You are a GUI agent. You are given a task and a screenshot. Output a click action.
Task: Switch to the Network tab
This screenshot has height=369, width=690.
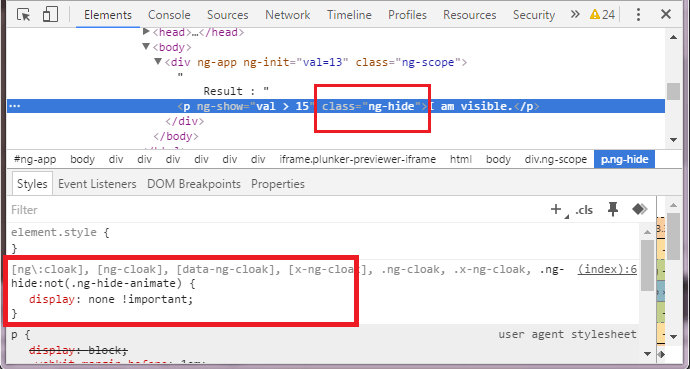pyautogui.click(x=287, y=15)
